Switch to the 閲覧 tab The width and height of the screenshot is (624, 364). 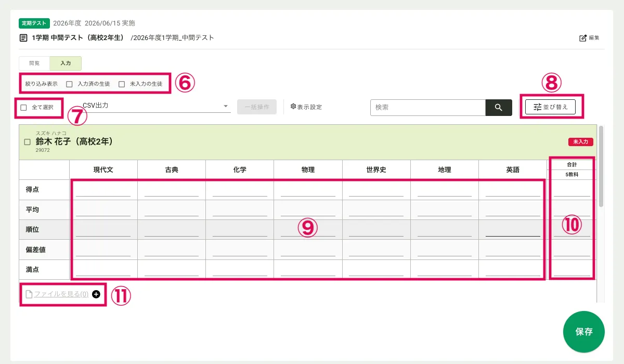coord(34,63)
